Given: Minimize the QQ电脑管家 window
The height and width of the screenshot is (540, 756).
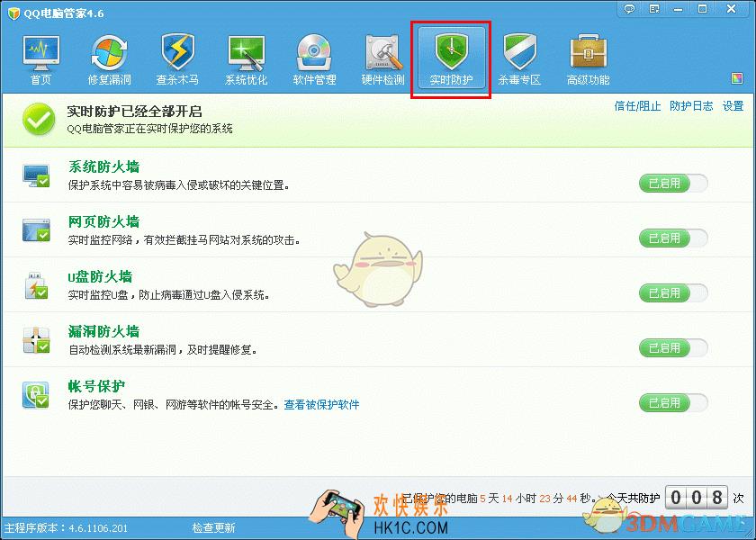Looking at the screenshot, I should tap(679, 9).
